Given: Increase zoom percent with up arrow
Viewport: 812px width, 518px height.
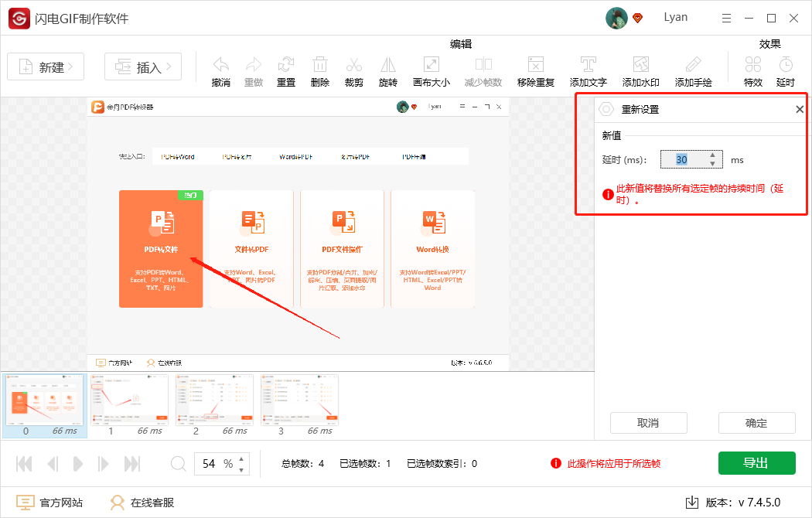Looking at the screenshot, I should [x=241, y=459].
